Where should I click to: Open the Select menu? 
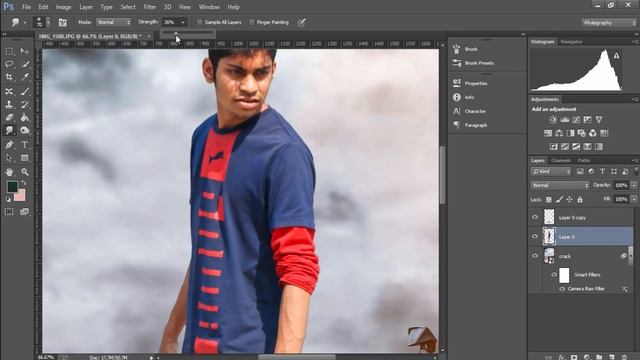click(x=128, y=7)
